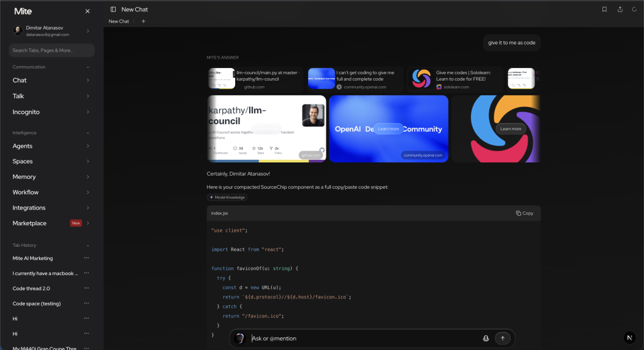The height and width of the screenshot is (350, 644).
Task: Open options for Mite AI Marketing history item
Action: 87,258
